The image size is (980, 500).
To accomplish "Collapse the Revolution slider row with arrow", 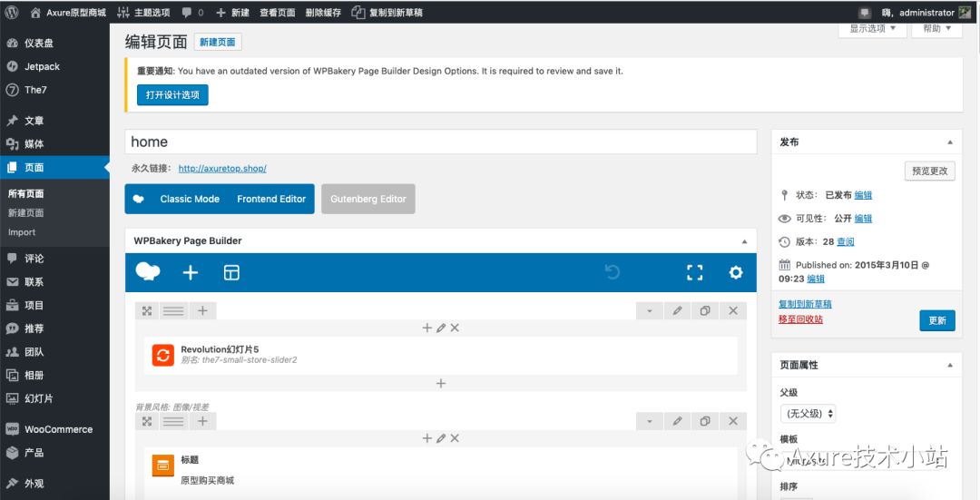I will [x=650, y=310].
